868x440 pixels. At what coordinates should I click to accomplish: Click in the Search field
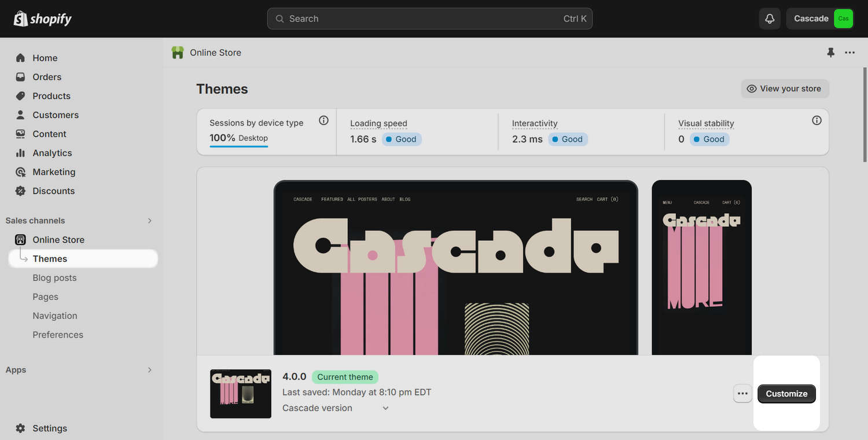pyautogui.click(x=429, y=19)
